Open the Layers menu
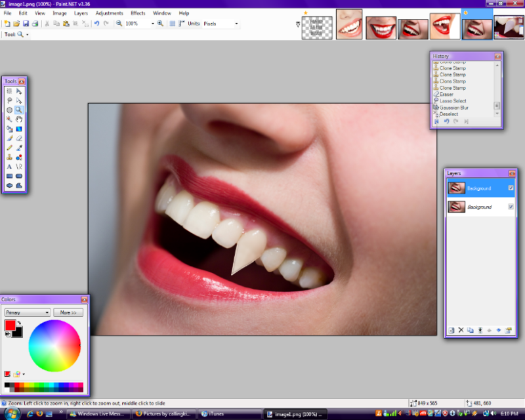This screenshot has width=525, height=420. coord(81,13)
